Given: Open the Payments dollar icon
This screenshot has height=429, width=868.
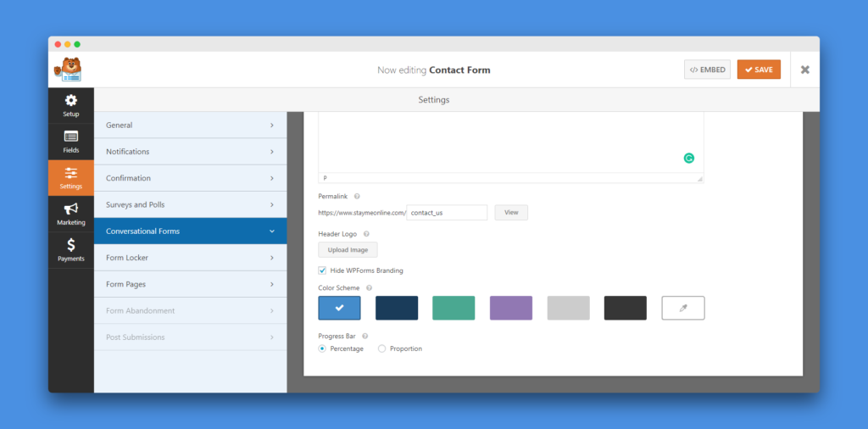Looking at the screenshot, I should (71, 246).
